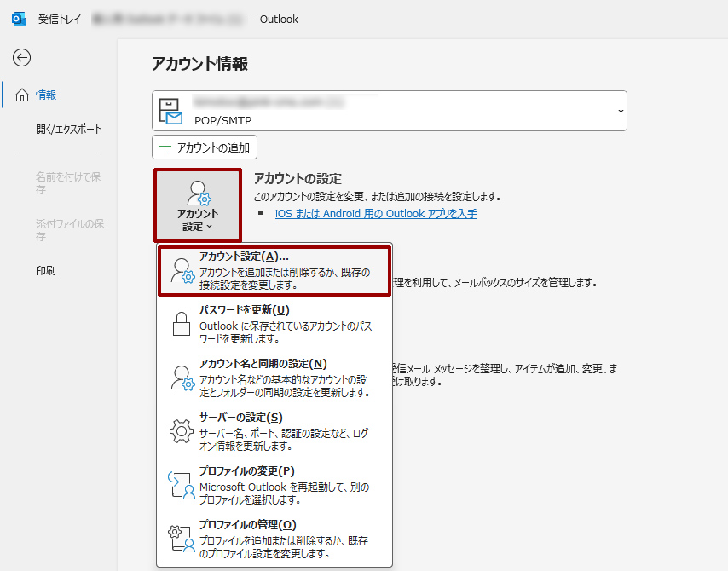728x571 pixels.
Task: Click the profile switch icon for プロファイルの変更
Action: point(182,485)
